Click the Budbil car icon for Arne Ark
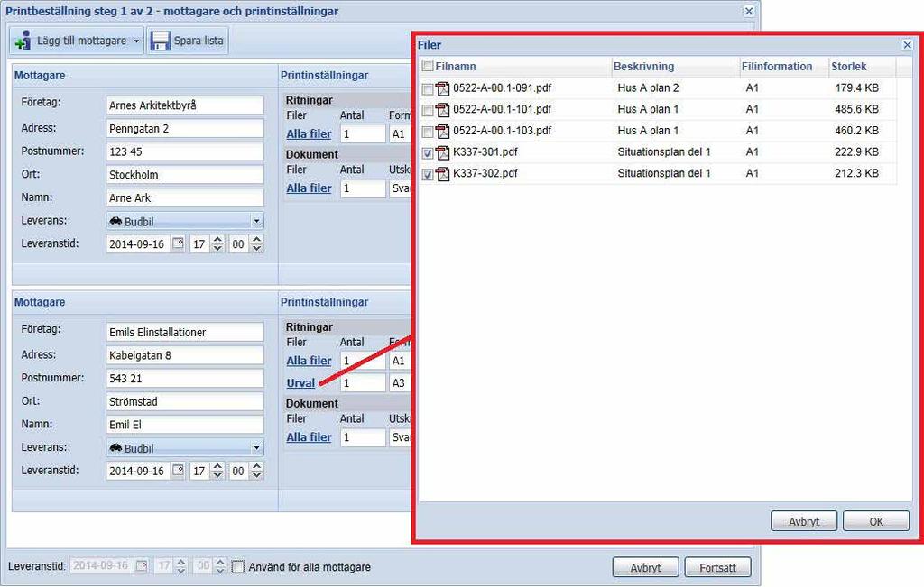This screenshot has height=587, width=924. click(115, 221)
